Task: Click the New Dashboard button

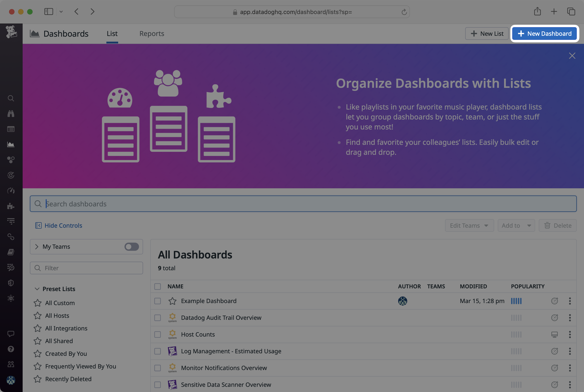Action: 545,33
